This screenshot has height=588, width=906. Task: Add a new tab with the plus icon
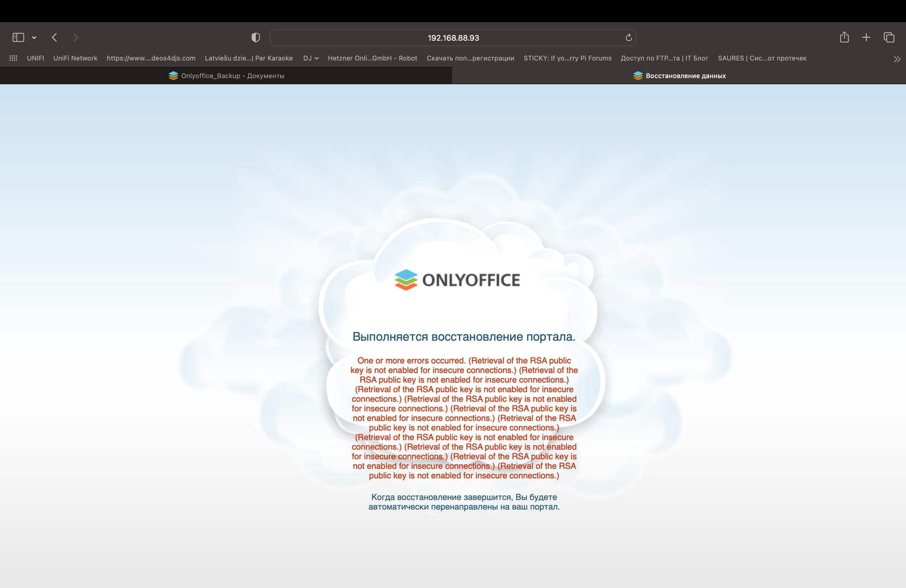866,37
